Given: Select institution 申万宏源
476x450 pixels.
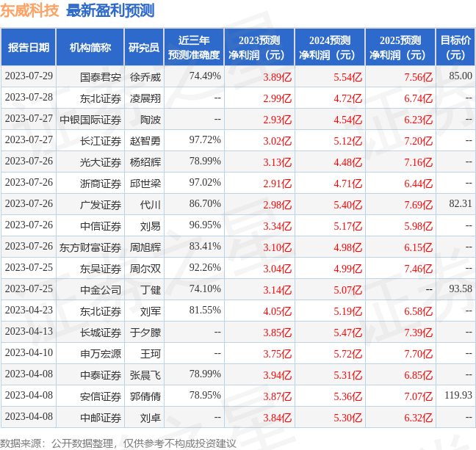Looking at the screenshot, I should pos(101,354).
